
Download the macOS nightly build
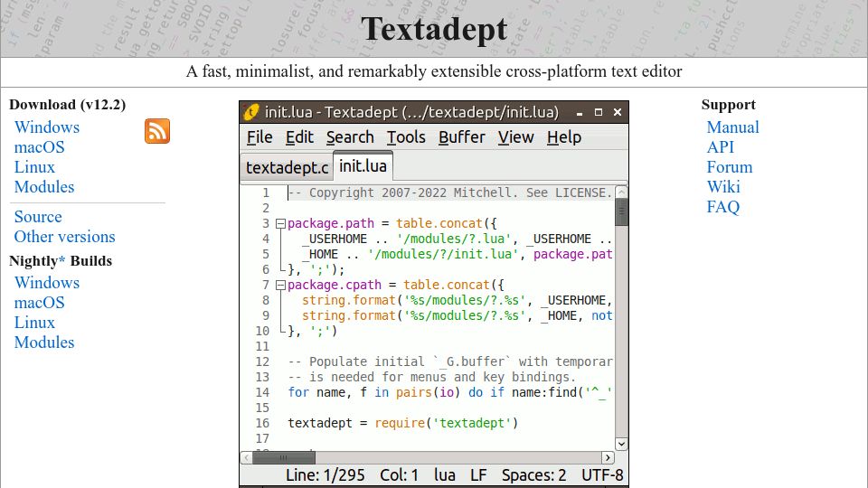[x=39, y=303]
